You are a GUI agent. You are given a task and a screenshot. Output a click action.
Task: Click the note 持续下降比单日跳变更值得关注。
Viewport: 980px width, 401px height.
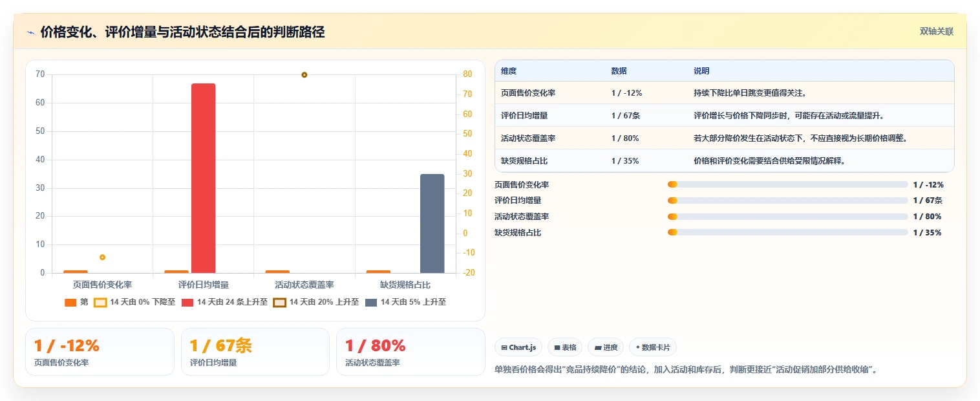750,93
